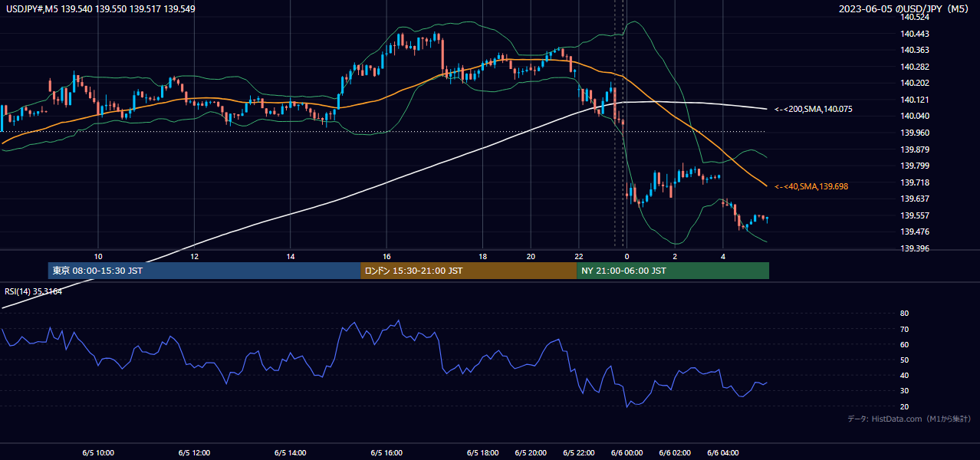Screen dimensions: 980x460
Task: Click price axis label 139.396
Action: coord(915,248)
